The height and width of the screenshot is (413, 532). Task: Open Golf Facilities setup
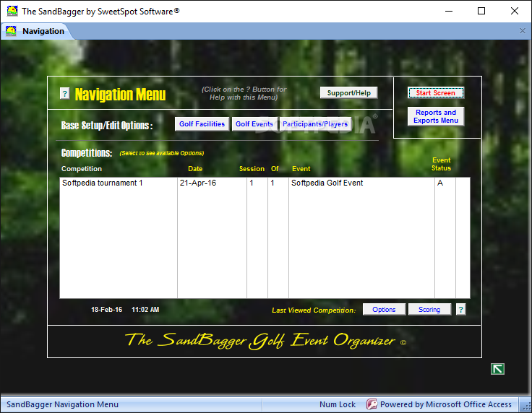202,124
